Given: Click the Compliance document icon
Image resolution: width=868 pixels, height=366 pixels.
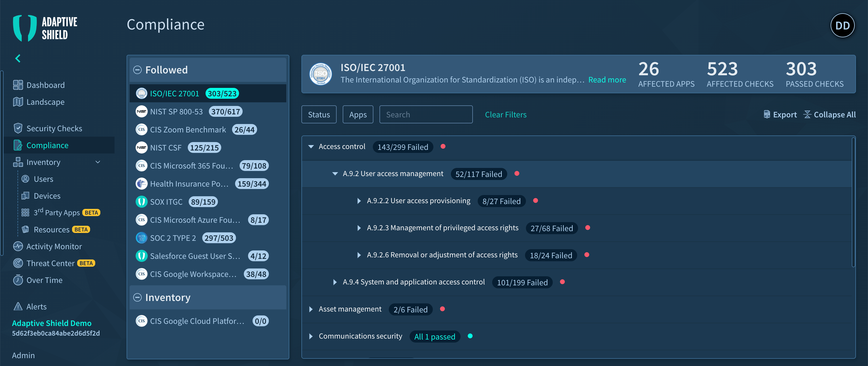Looking at the screenshot, I should 18,145.
